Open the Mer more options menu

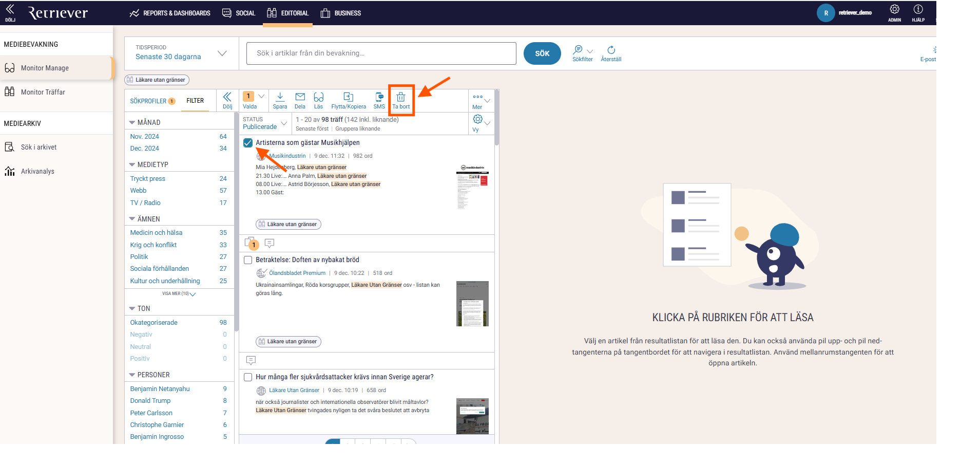coord(481,101)
